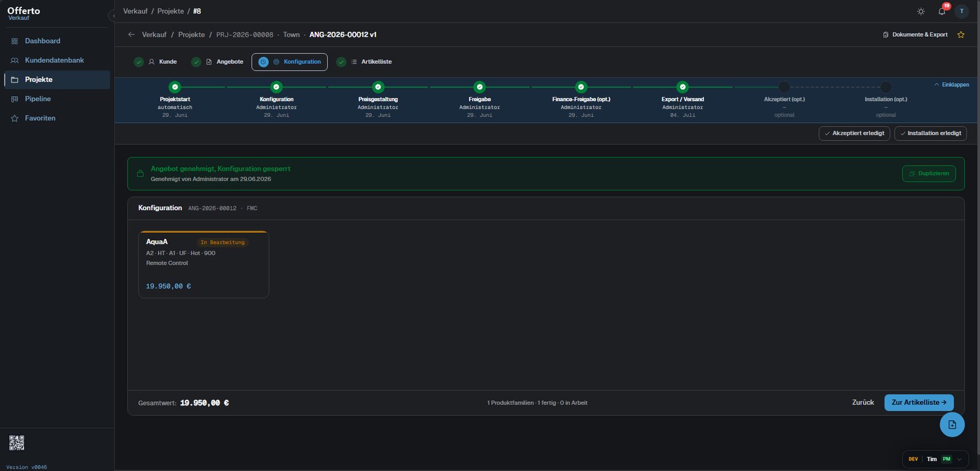Click Verkauf in the top breadcrumb
The image size is (980, 471).
[x=135, y=11]
